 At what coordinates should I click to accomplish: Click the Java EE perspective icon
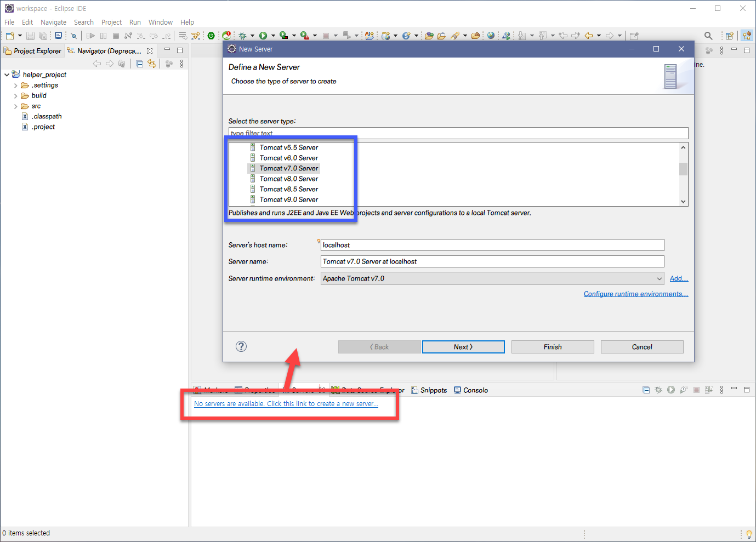[x=747, y=36]
